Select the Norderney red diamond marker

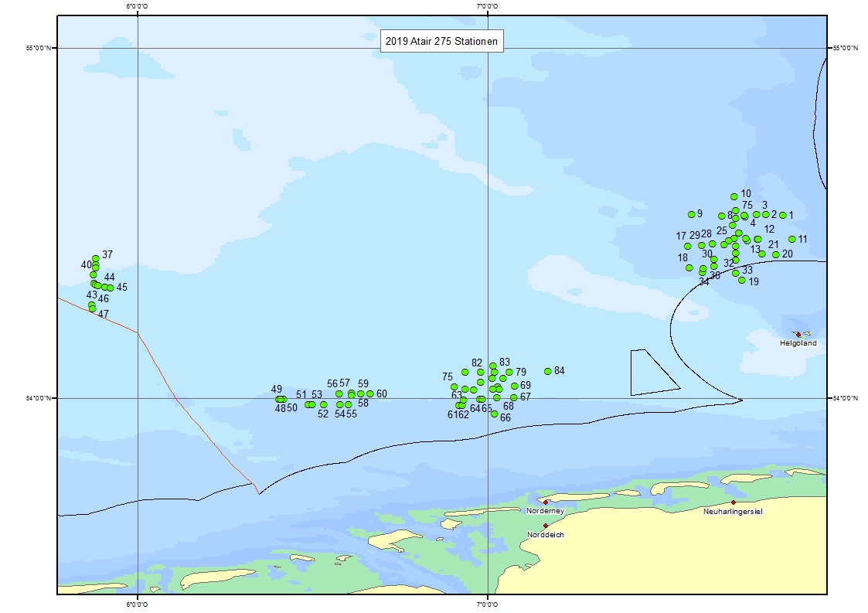pos(546,502)
